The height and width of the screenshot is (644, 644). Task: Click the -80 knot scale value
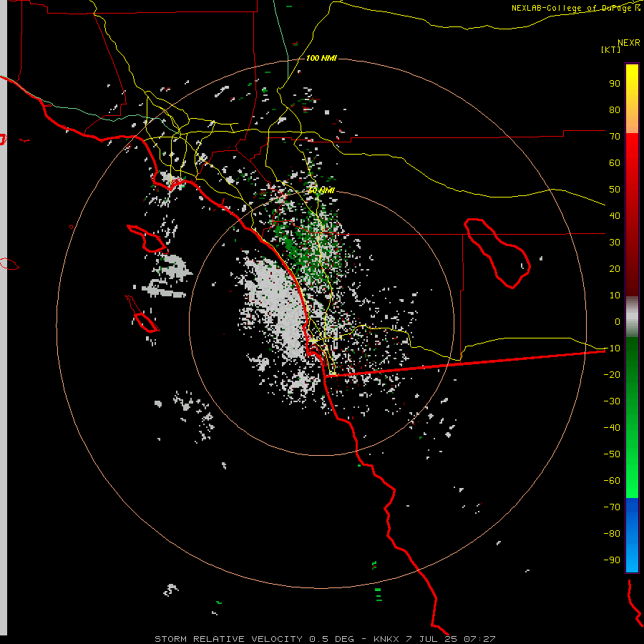tap(612, 534)
